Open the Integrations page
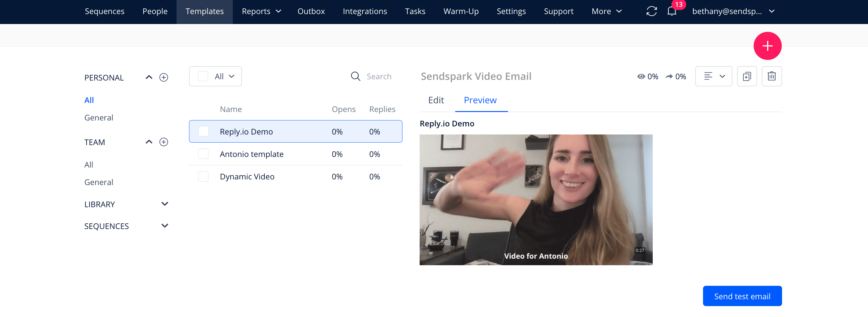868x317 pixels. (x=365, y=12)
